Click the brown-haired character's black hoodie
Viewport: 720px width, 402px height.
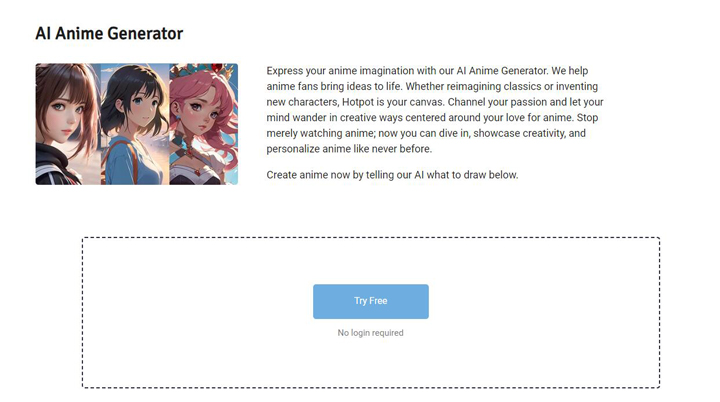51,166
